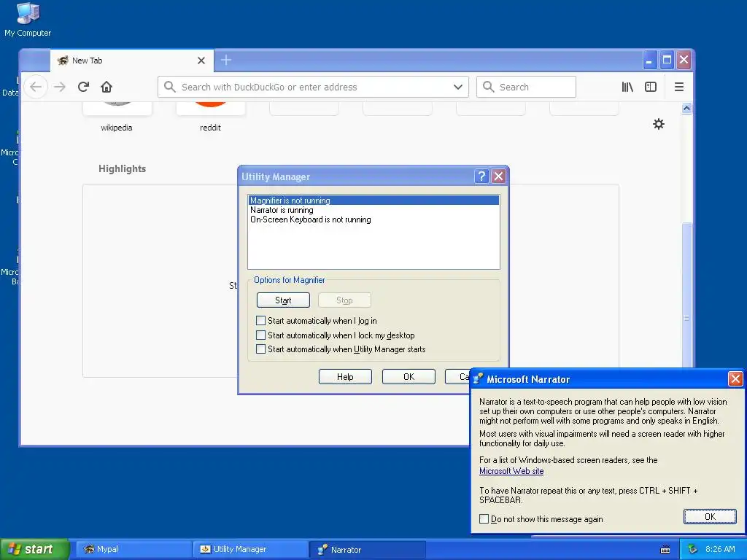Toggle the sidebar view icon
747x560 pixels.
[650, 87]
